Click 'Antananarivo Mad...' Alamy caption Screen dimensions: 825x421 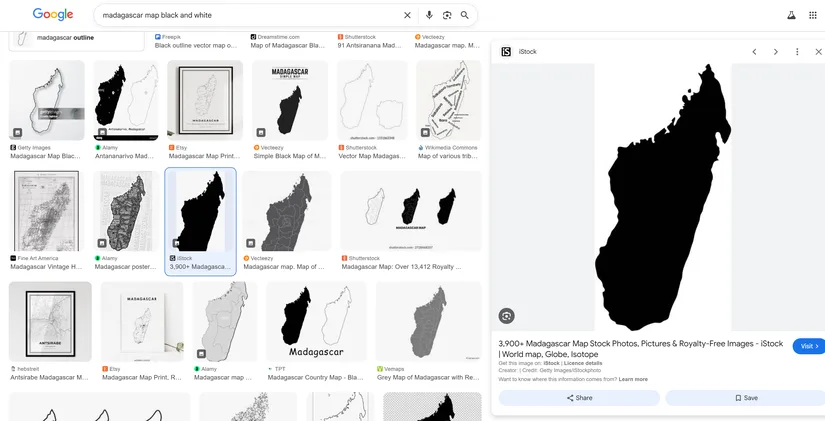(124, 156)
